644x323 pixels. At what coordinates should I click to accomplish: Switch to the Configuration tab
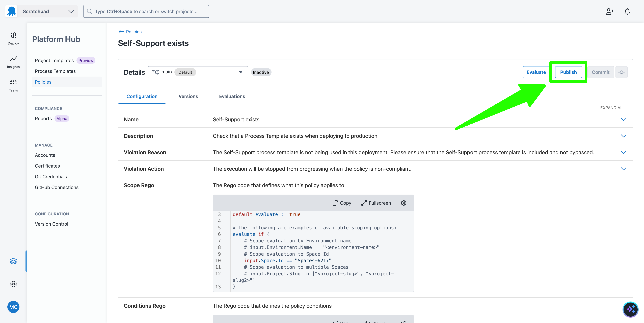point(142,96)
